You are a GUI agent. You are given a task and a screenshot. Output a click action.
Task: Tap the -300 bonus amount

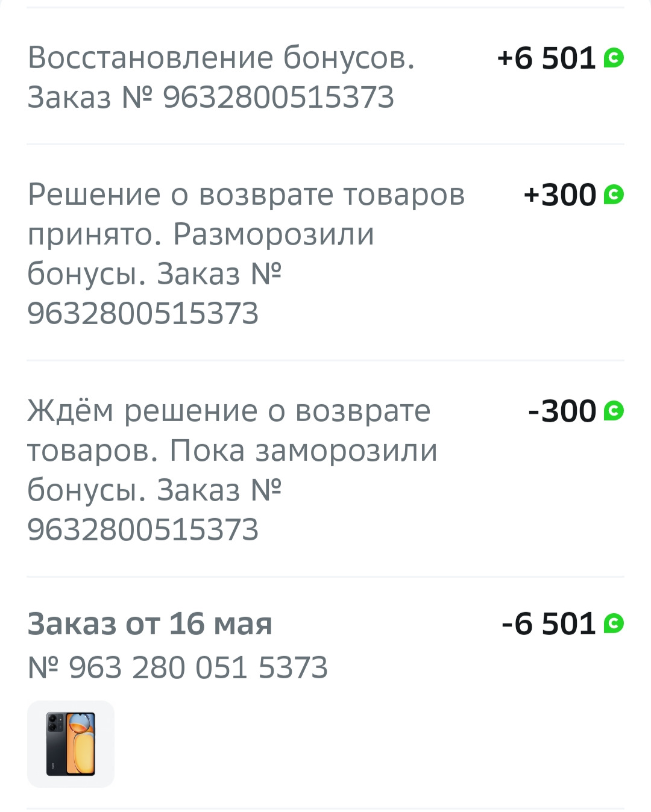(562, 411)
